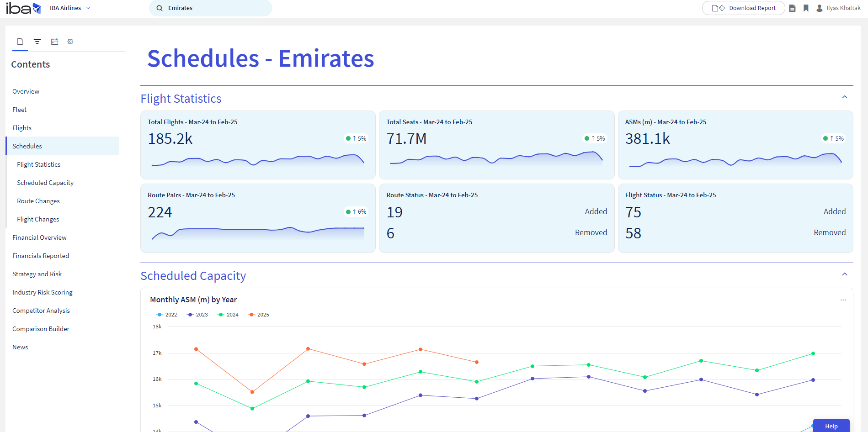This screenshot has height=432, width=868.
Task: Click the Scheduled Capacity section heading
Action: [x=193, y=276]
